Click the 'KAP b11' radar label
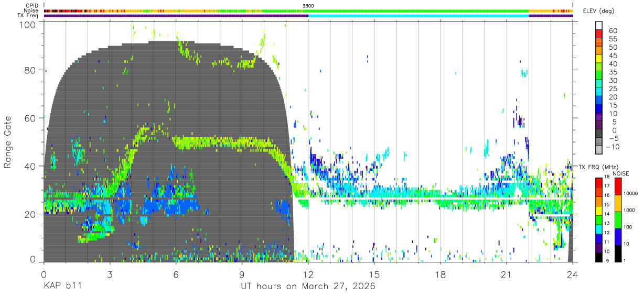 pos(62,287)
